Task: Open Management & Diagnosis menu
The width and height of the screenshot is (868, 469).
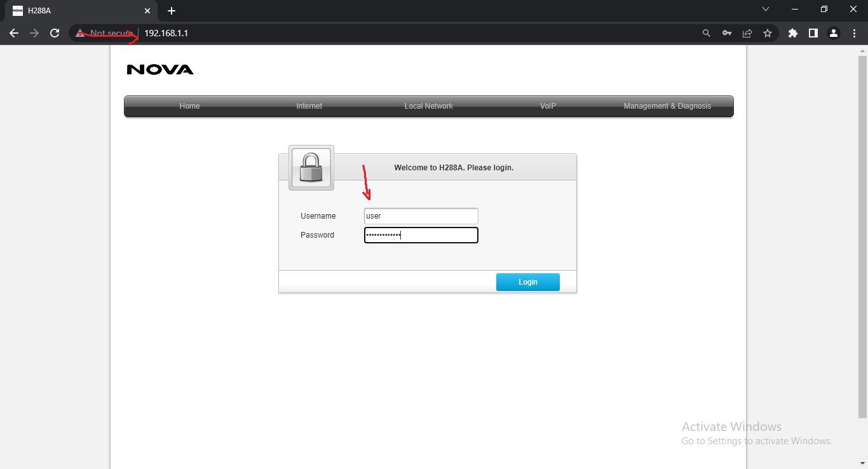Action: [667, 106]
